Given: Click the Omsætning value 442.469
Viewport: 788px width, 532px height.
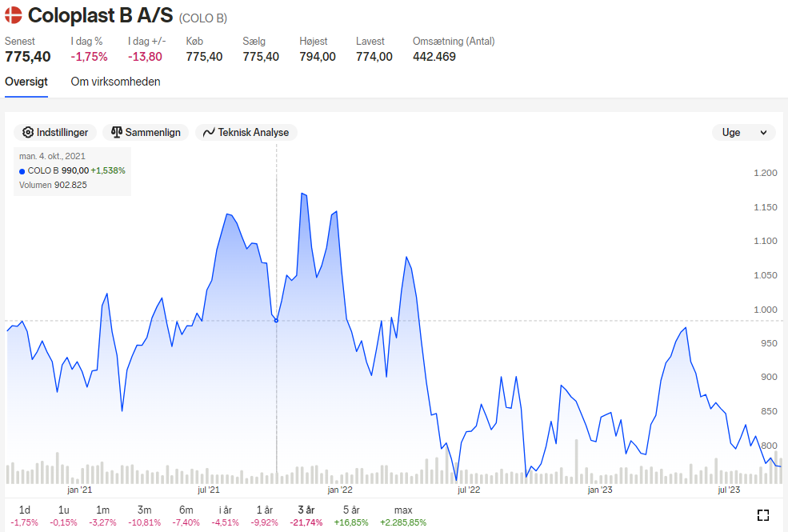Looking at the screenshot, I should click(x=434, y=57).
